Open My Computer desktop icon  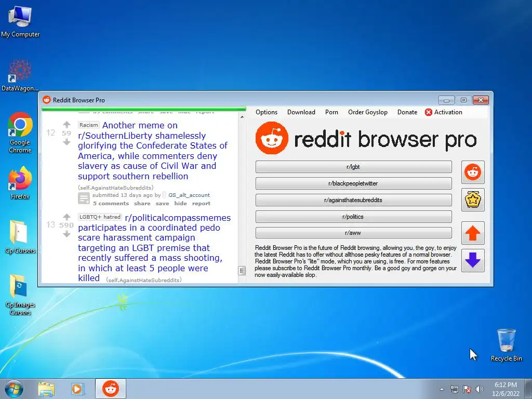click(20, 22)
